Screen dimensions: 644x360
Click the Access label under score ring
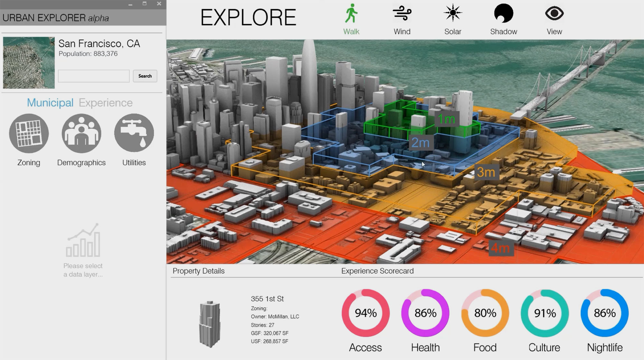click(365, 347)
